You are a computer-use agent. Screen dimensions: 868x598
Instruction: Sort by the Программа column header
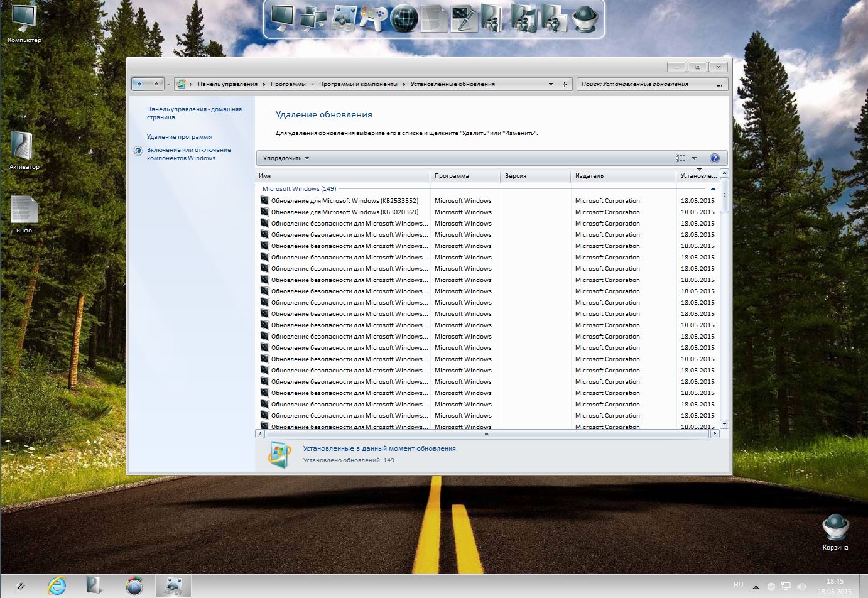point(465,176)
